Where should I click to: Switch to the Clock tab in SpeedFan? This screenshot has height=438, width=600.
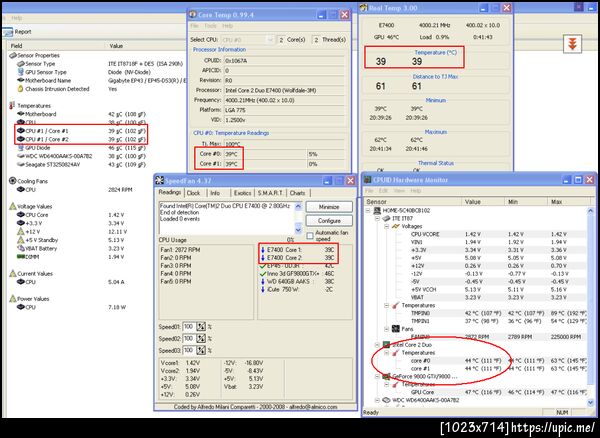click(x=193, y=193)
